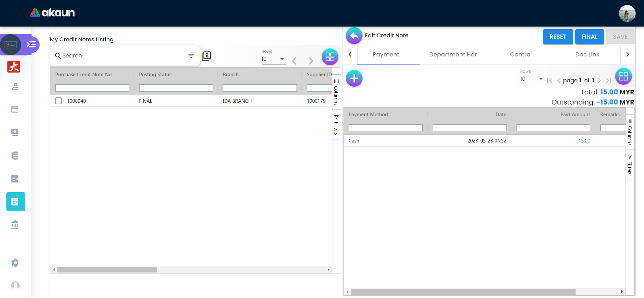The width and height of the screenshot is (644, 298).
Task: Click the back arrow beside Edit Credit Note
Action: [354, 36]
